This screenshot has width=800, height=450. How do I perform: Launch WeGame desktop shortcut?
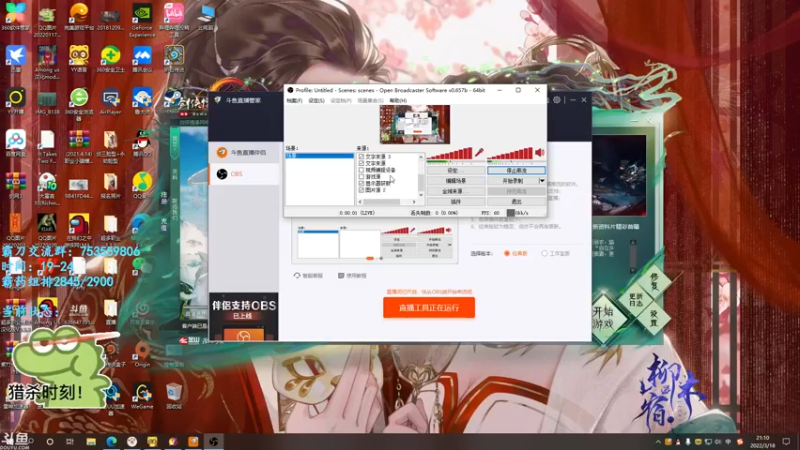[142, 396]
